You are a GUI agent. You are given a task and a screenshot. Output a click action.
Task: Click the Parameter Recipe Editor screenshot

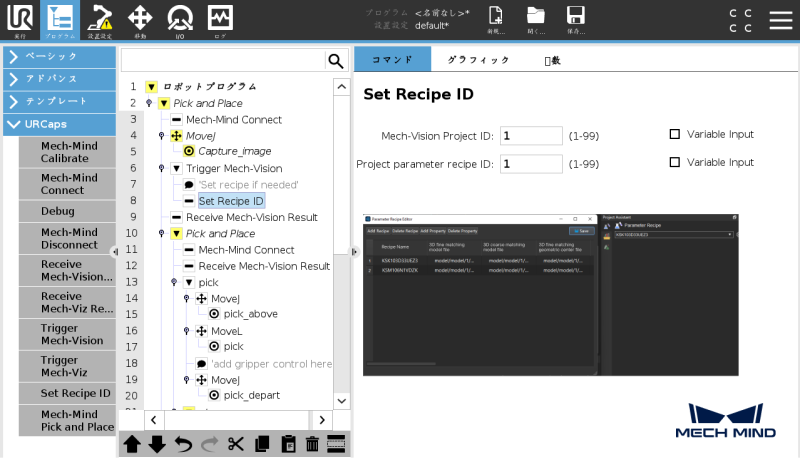[x=551, y=295]
